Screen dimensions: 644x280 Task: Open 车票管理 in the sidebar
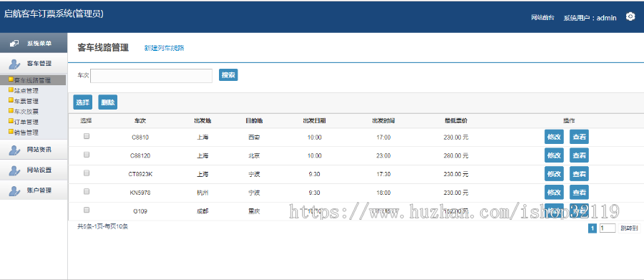[x=26, y=101]
